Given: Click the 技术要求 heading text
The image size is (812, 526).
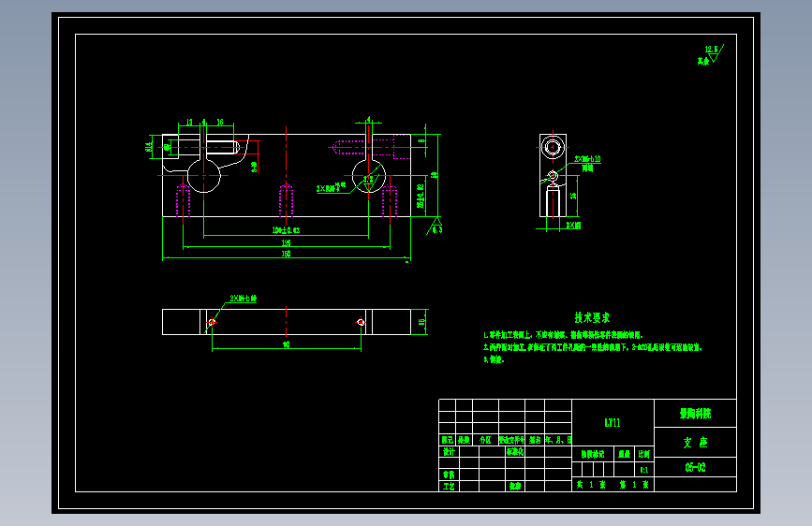Looking at the screenshot, I should [x=592, y=317].
